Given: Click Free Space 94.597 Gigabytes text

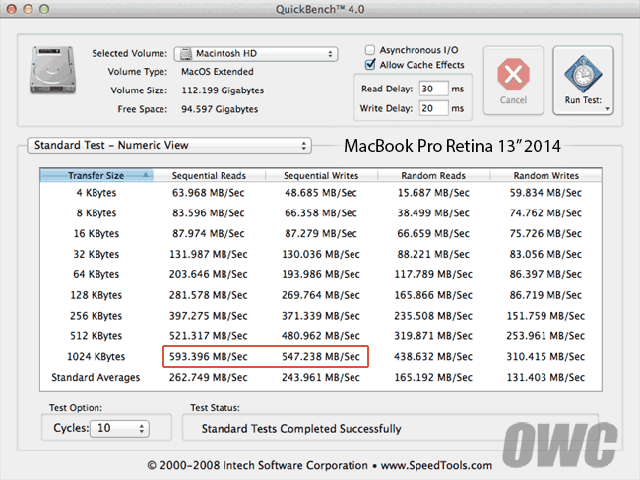Looking at the screenshot, I should tap(220, 109).
